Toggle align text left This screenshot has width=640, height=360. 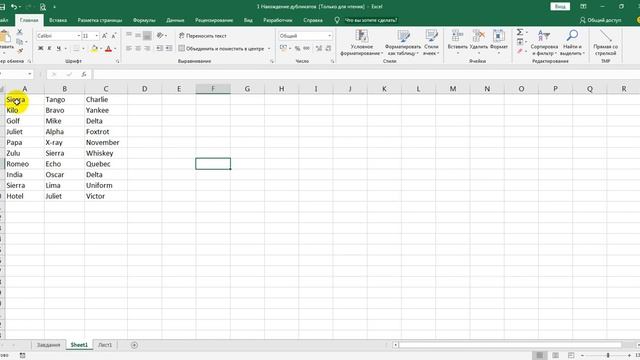click(129, 49)
